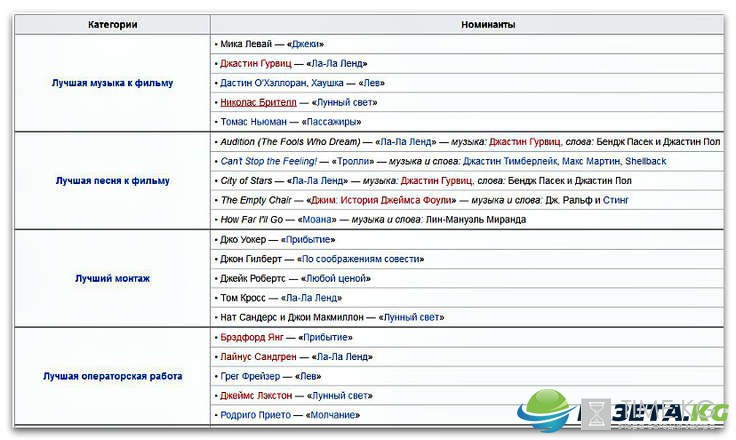This screenshot has height=440, width=736.
Task: Select 'The Empty Chair' song title
Action: (x=256, y=201)
